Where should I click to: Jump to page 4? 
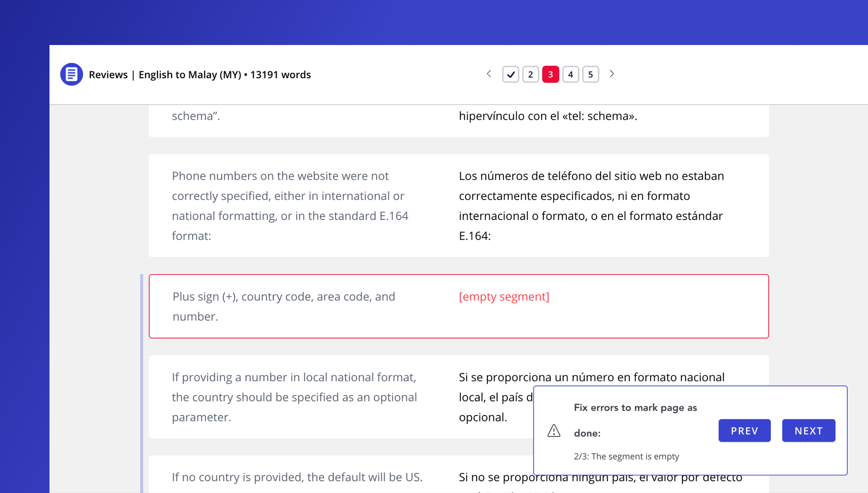tap(570, 75)
